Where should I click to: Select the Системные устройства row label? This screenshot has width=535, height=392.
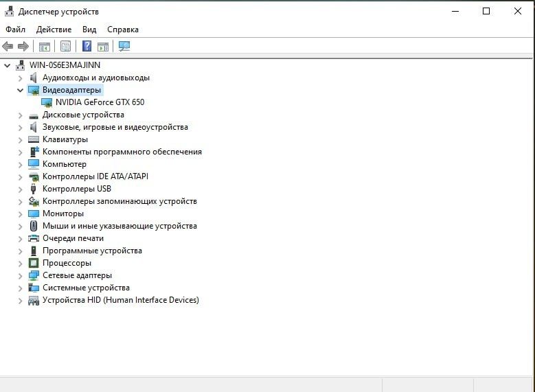pyautogui.click(x=86, y=288)
